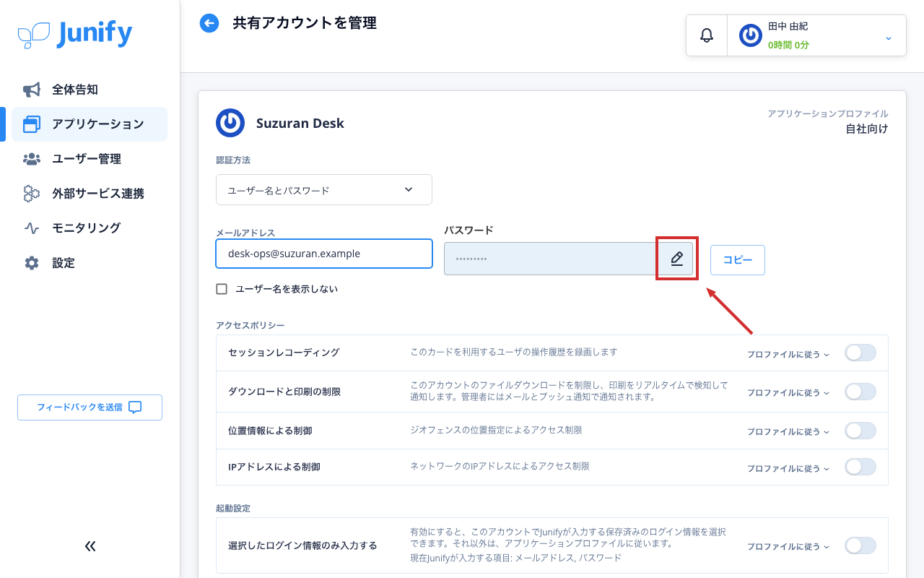Toggle the ユーザー名を表示しない checkbox
This screenshot has height=578, width=924.
click(222, 289)
